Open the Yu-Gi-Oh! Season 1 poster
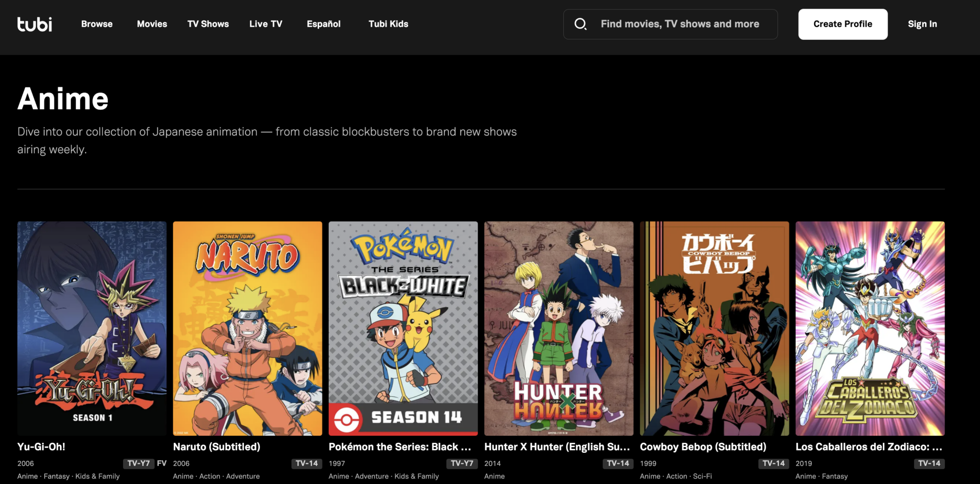Image resolution: width=980 pixels, height=484 pixels. 91,328
